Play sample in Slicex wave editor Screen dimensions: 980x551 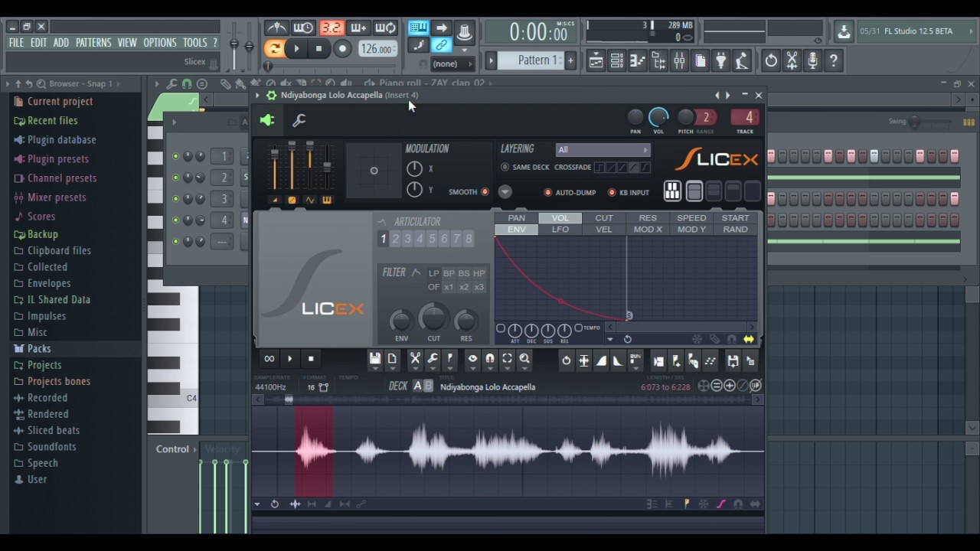(x=289, y=358)
